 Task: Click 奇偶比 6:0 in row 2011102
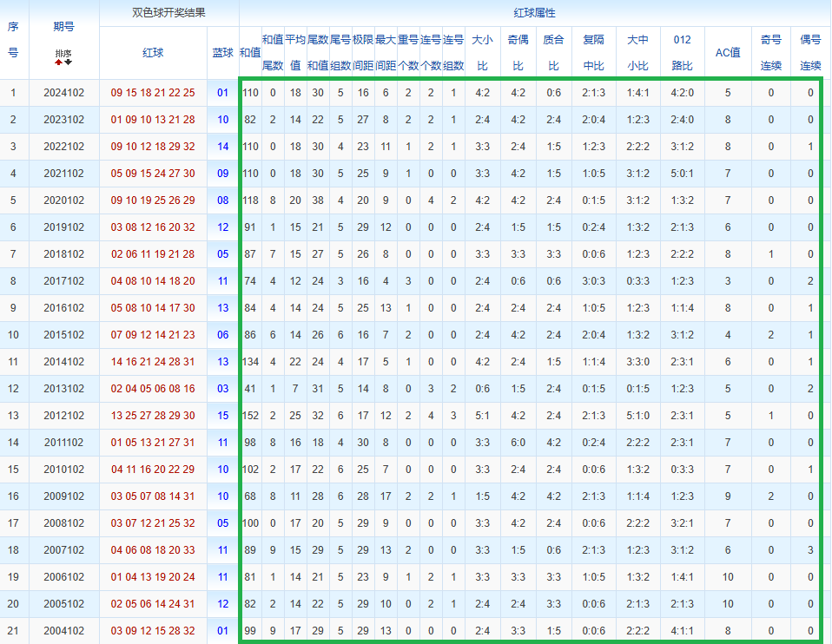pyautogui.click(x=518, y=443)
